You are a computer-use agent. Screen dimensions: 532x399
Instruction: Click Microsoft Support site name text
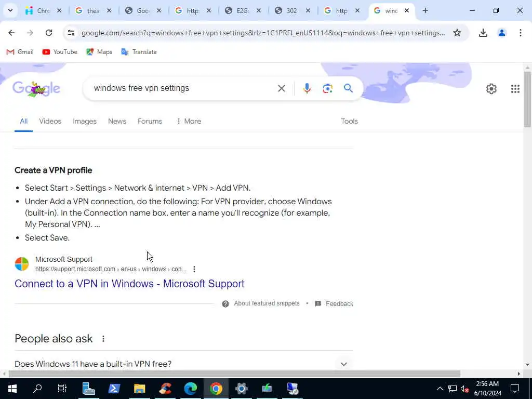[64, 260]
